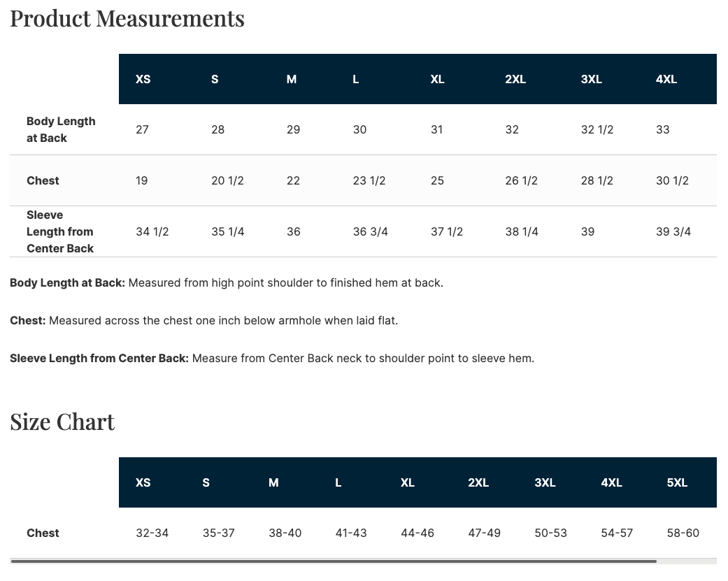Select the 3XL column header in Size Chart

(x=545, y=482)
